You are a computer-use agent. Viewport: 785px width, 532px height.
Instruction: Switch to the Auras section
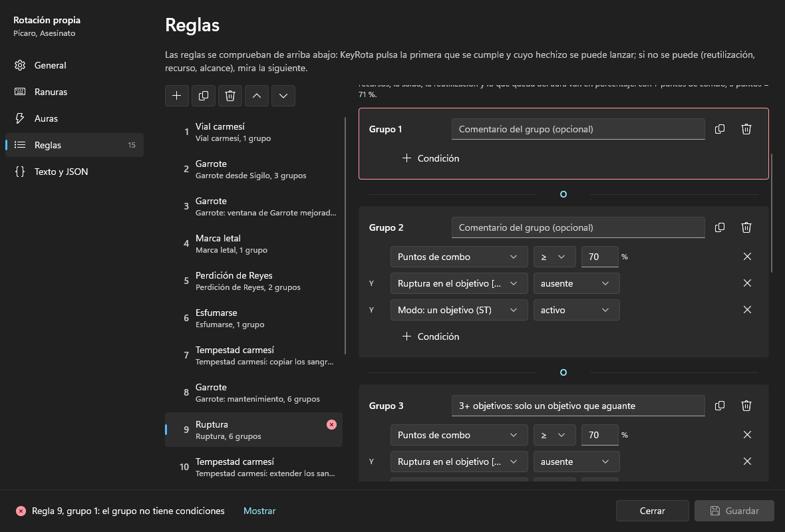pyautogui.click(x=75, y=118)
